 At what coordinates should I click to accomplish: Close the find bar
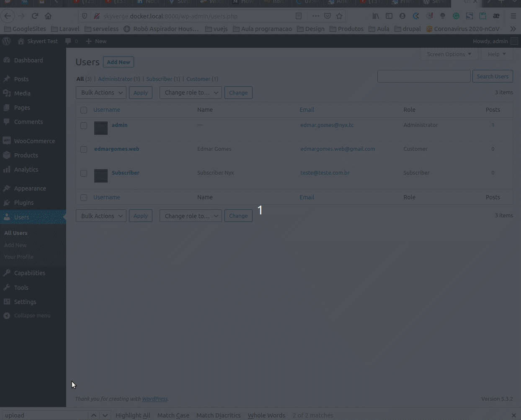pos(514,415)
